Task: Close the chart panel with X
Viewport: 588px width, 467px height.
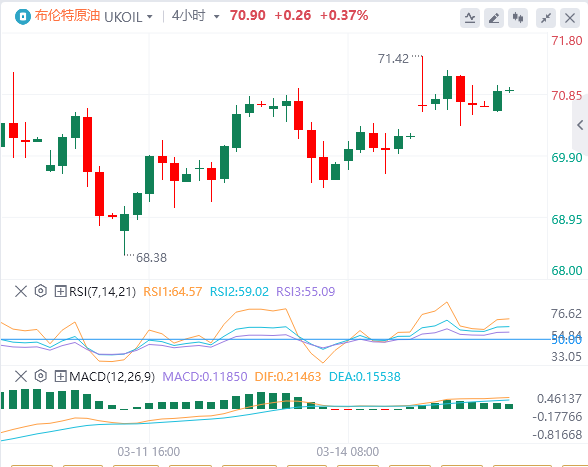Action: [x=570, y=18]
